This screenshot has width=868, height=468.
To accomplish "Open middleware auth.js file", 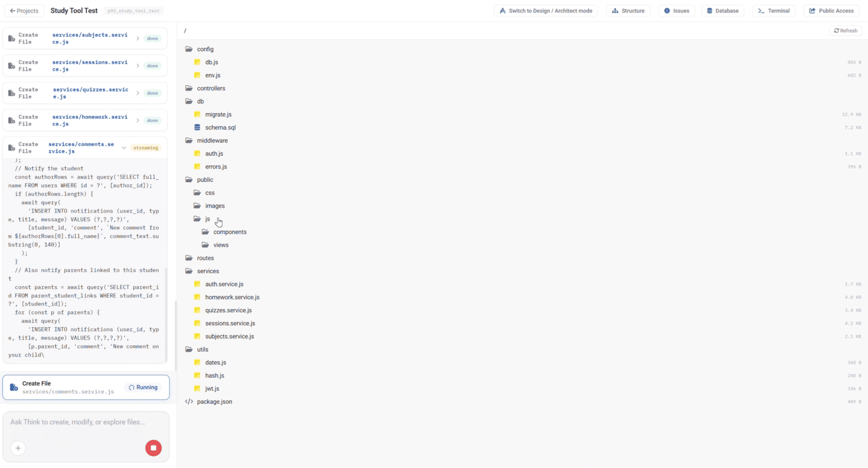I will pos(214,153).
